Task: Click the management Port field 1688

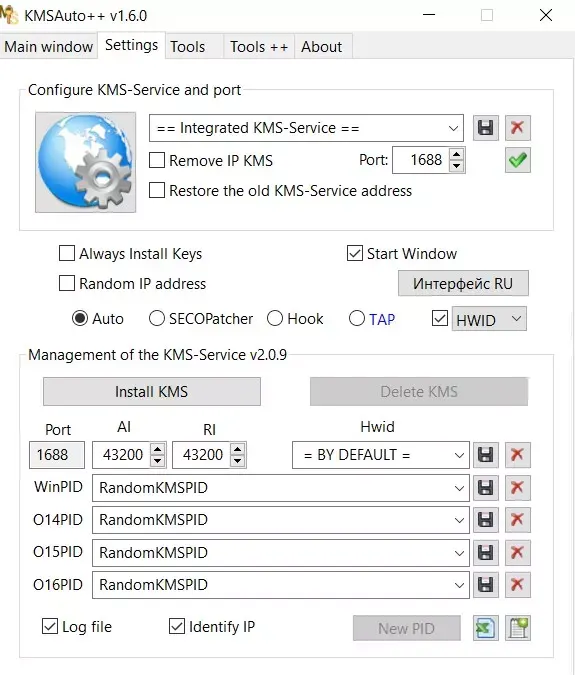Action: pos(57,455)
